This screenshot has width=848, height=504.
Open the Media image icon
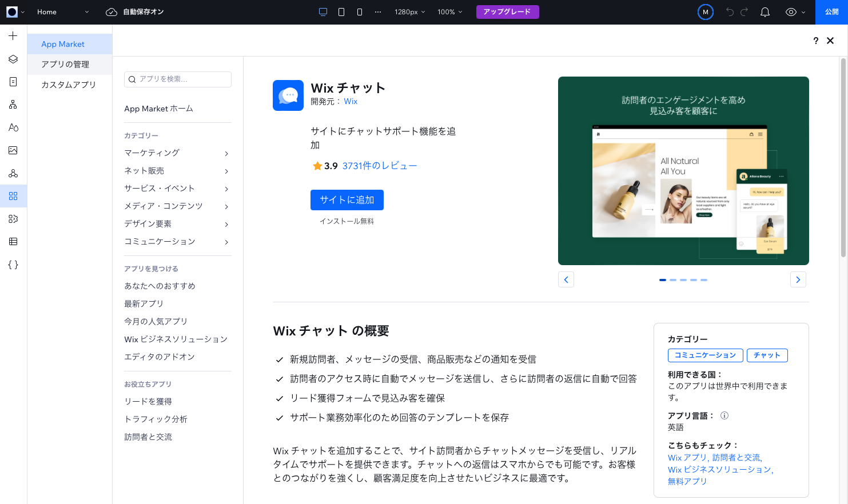tap(13, 150)
